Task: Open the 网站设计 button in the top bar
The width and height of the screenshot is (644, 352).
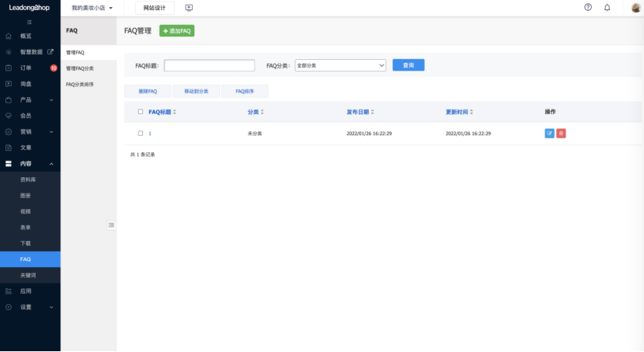Action: pyautogui.click(x=155, y=8)
